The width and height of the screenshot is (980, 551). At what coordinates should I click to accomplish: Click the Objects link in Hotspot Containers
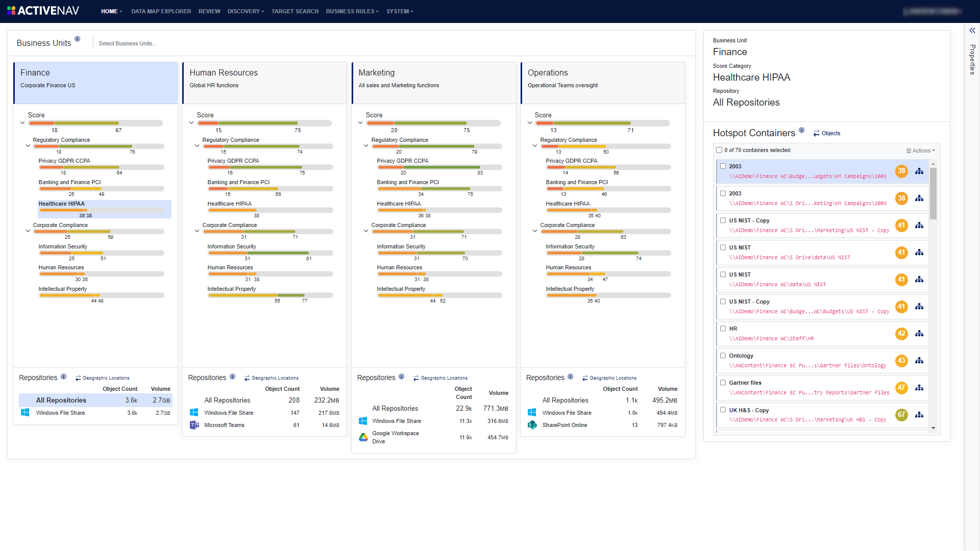(x=831, y=133)
